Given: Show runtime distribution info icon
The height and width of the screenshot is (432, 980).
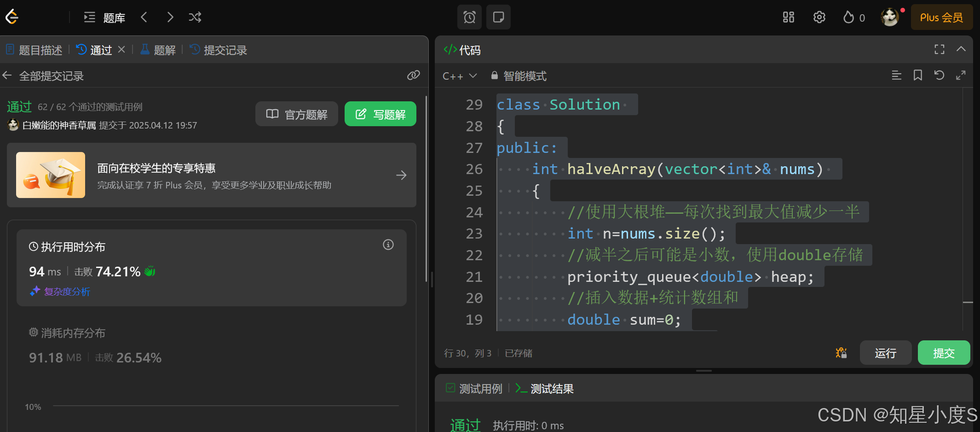Looking at the screenshot, I should (x=388, y=245).
